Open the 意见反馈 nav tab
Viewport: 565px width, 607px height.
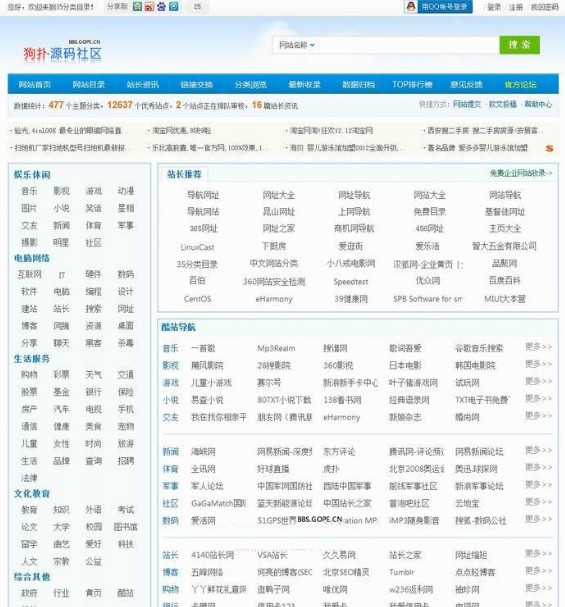click(x=466, y=84)
